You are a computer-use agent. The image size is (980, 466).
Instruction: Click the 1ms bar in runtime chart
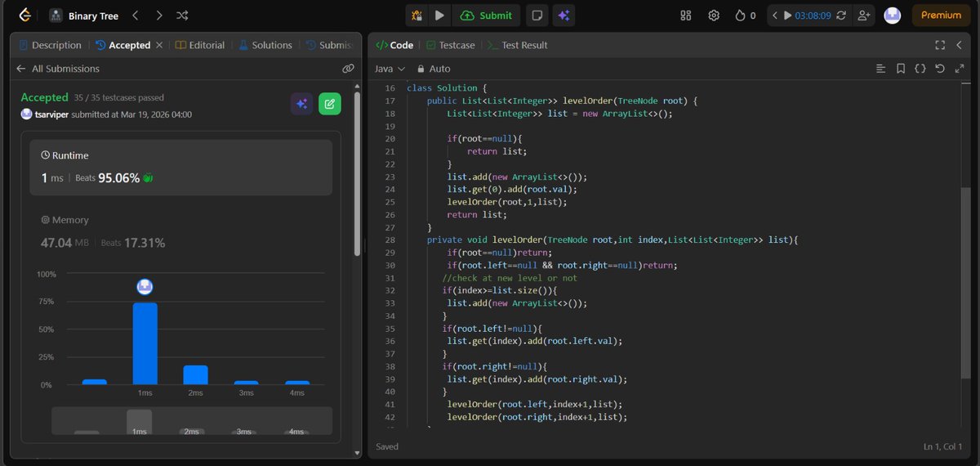(x=145, y=343)
